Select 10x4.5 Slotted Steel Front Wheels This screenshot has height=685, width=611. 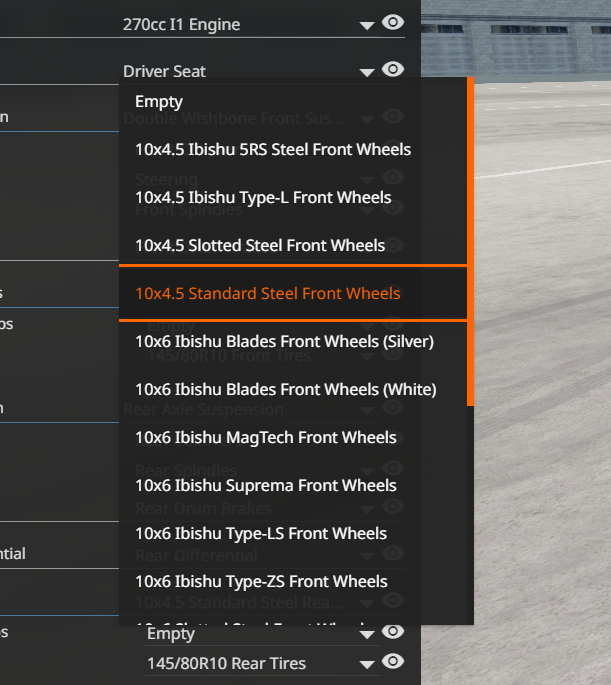tap(260, 245)
